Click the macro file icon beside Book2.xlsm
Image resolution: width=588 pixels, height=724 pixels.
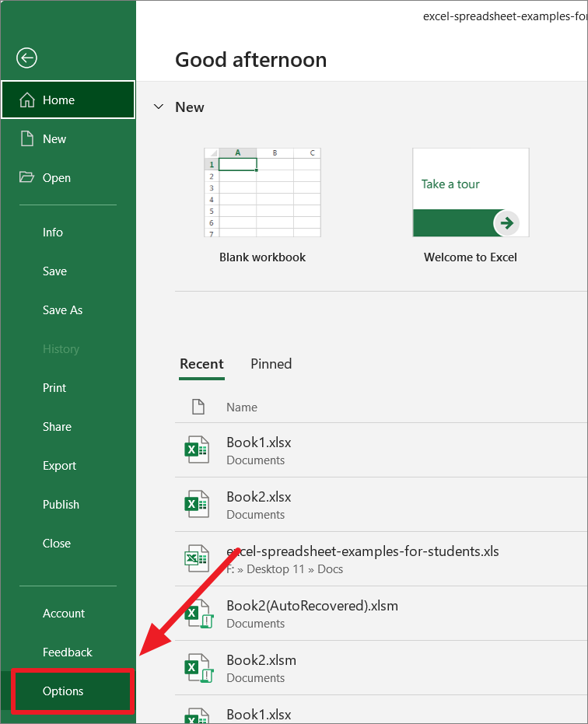(x=198, y=668)
